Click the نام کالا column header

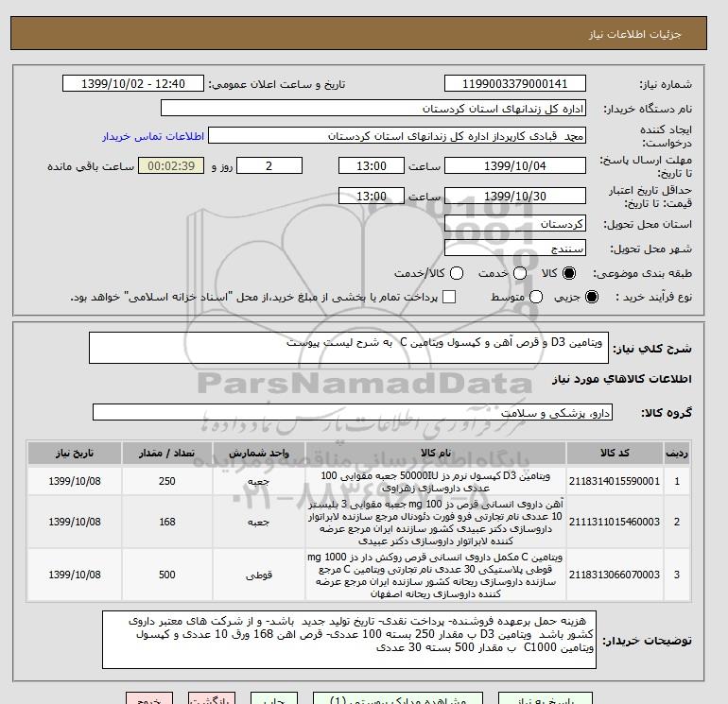click(x=436, y=453)
